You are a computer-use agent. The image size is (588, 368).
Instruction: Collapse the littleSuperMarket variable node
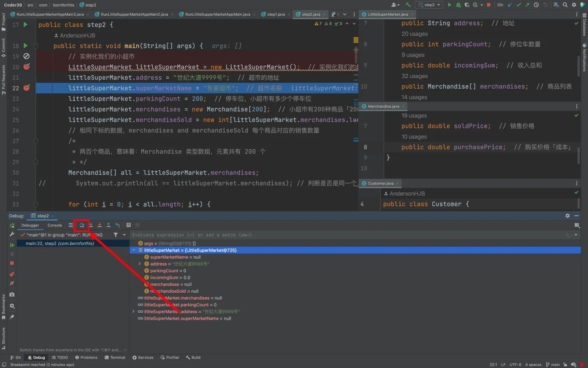tap(134, 250)
